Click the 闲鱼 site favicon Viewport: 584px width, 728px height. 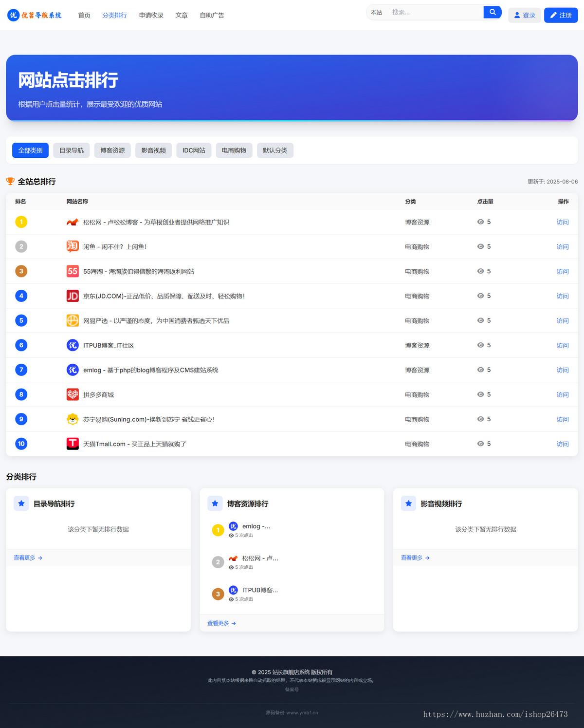(73, 246)
